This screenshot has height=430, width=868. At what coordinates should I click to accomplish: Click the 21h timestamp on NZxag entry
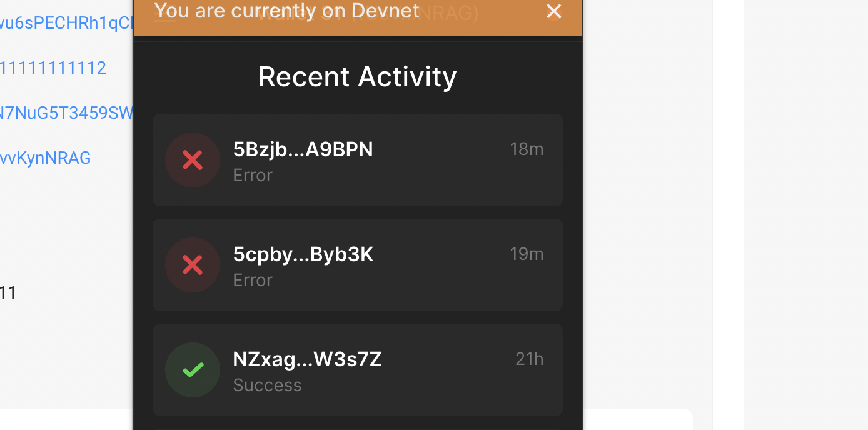(x=528, y=359)
